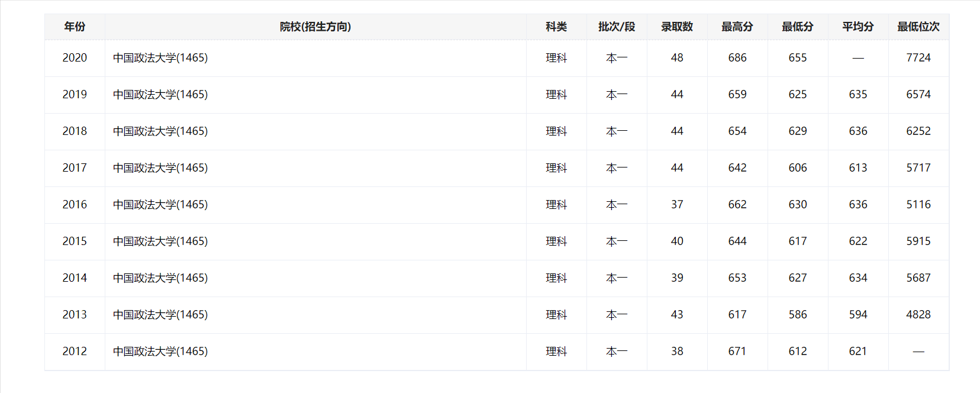Click lowest rank value 7724
This screenshot has height=393, width=980.
coord(918,57)
